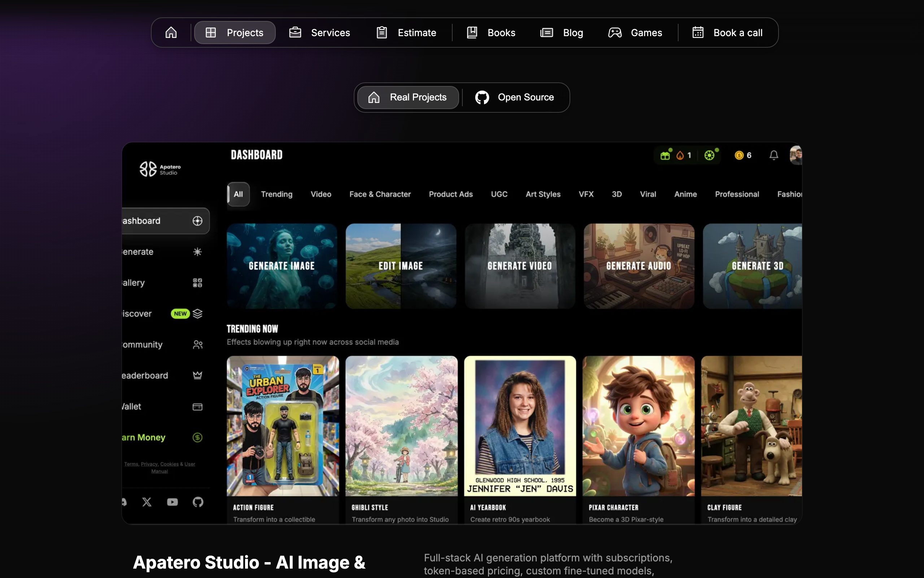This screenshot has height=578, width=924.
Task: Navigate to Books
Action: pyautogui.click(x=491, y=33)
